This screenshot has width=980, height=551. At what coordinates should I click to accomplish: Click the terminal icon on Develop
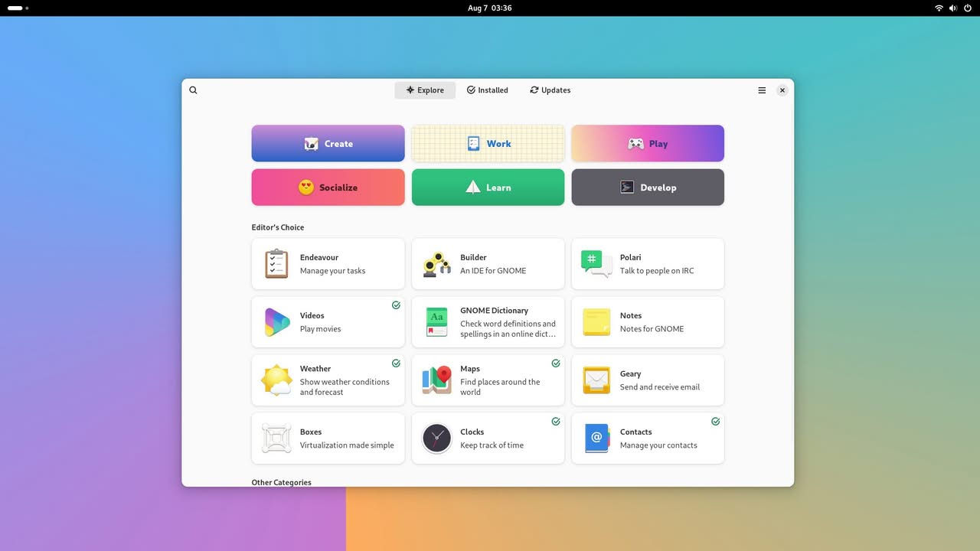(627, 187)
